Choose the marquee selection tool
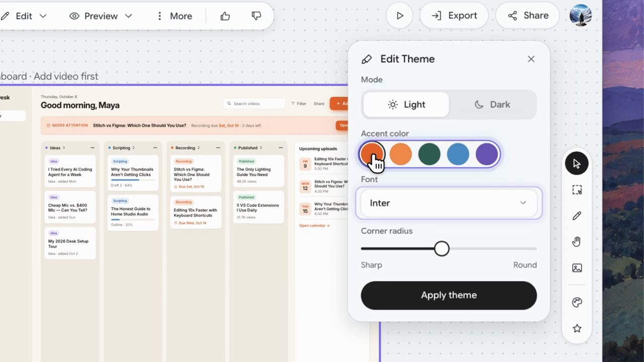The image size is (644, 362). pos(577,190)
